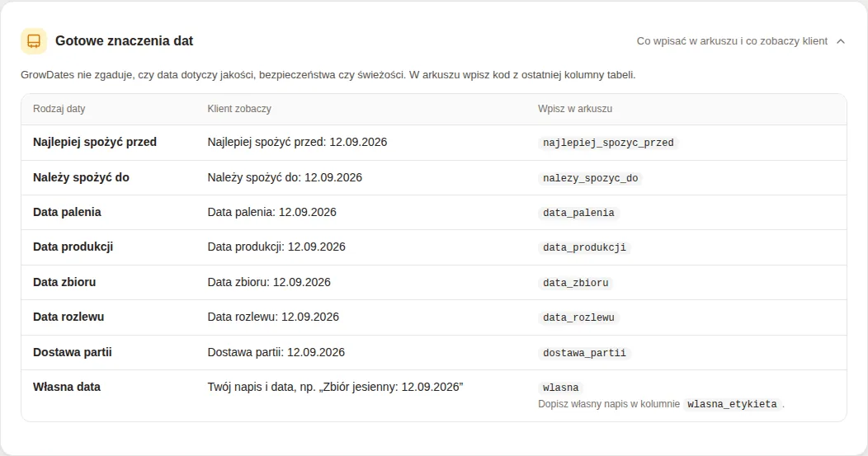Click the code 'wlasna'
The image size is (868, 456).
(561, 388)
